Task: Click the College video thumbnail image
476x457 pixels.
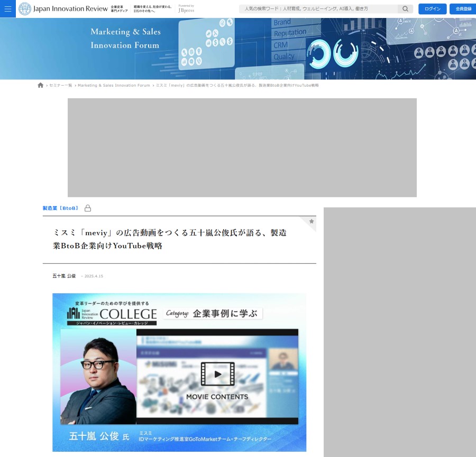Action: [179, 372]
